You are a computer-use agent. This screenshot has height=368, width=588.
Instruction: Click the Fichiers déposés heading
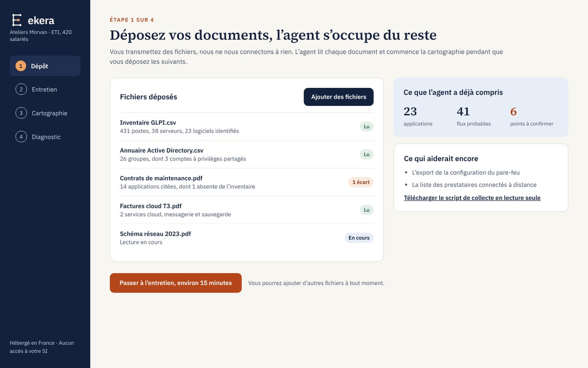(x=148, y=97)
